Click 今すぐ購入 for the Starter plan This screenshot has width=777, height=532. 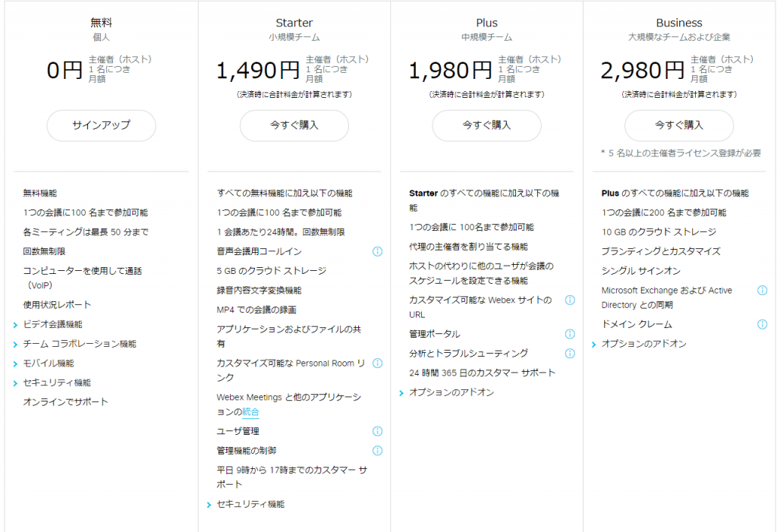[294, 126]
